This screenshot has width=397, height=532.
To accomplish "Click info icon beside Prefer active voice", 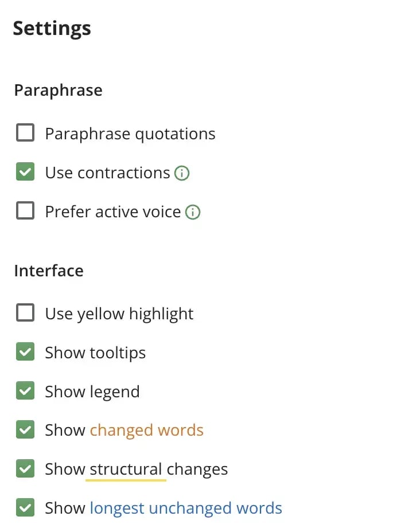I will coord(193,212).
